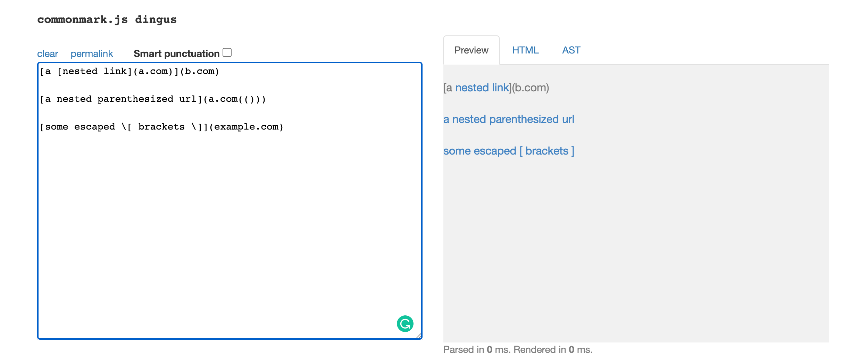Screen dimensions: 868x364
Task: Click the Smart punctuation label text
Action: tap(176, 53)
